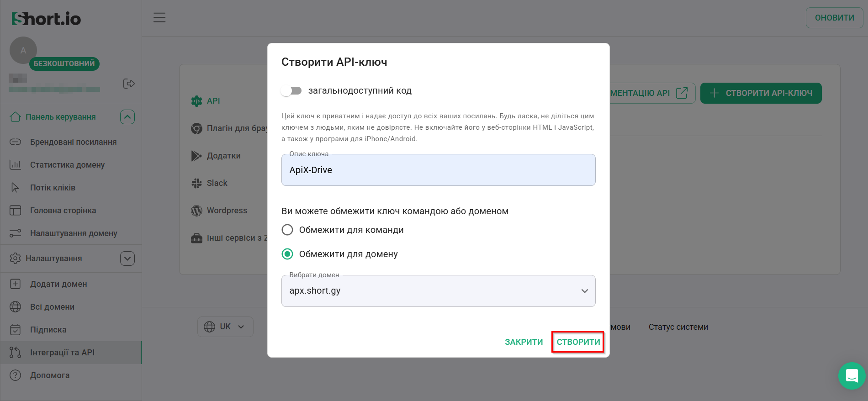Click the Налаштування gear icon

15,259
